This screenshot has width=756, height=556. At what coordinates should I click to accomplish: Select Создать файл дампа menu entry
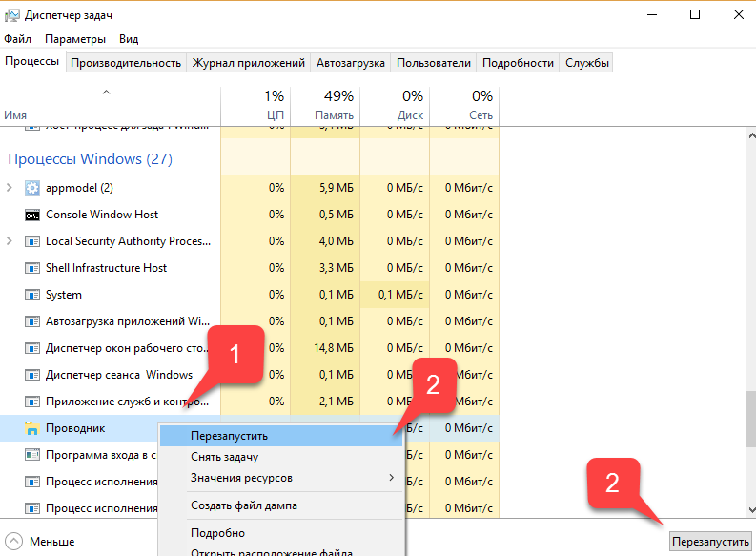(243, 505)
